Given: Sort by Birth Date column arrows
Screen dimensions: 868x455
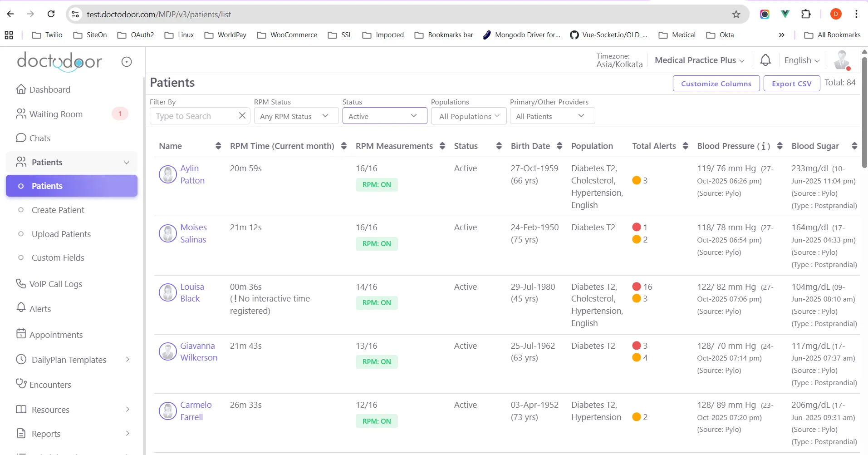Looking at the screenshot, I should pyautogui.click(x=559, y=146).
